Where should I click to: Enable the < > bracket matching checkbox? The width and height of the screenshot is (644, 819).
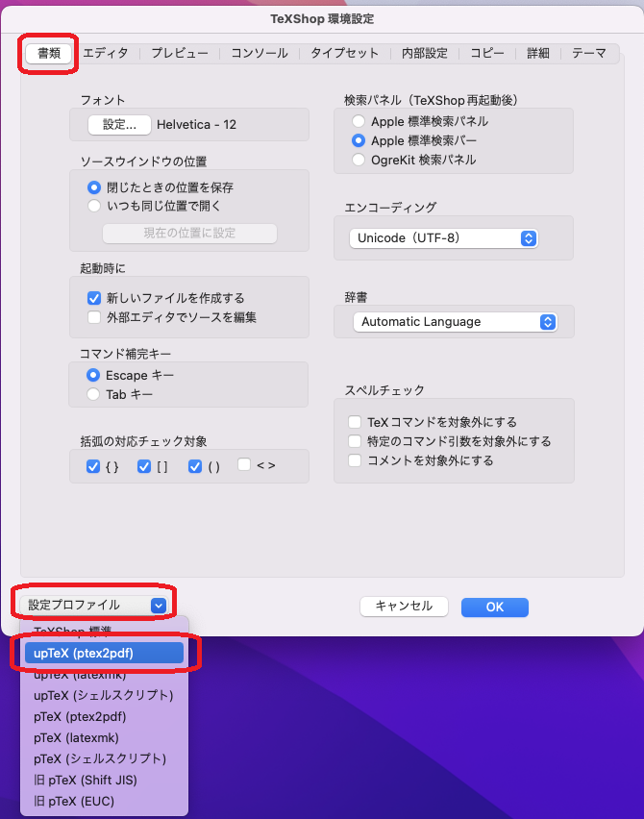point(244,465)
